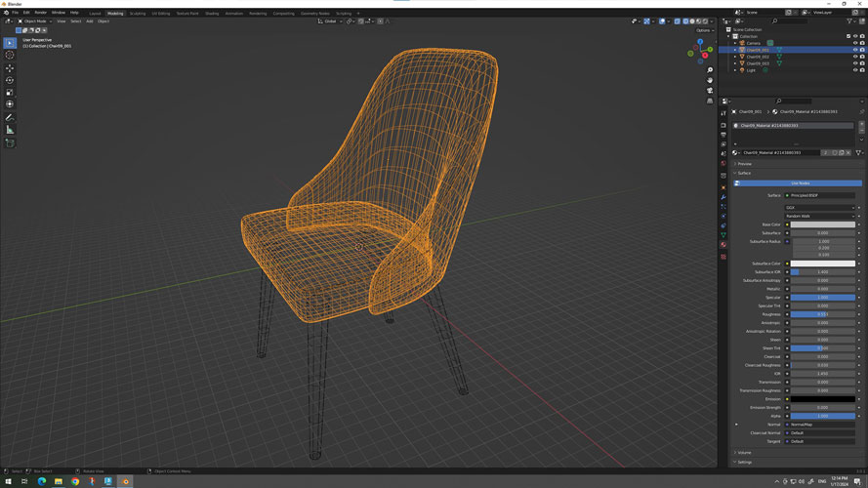Expand the Preview panel in material properties
868x488 pixels.
point(745,164)
